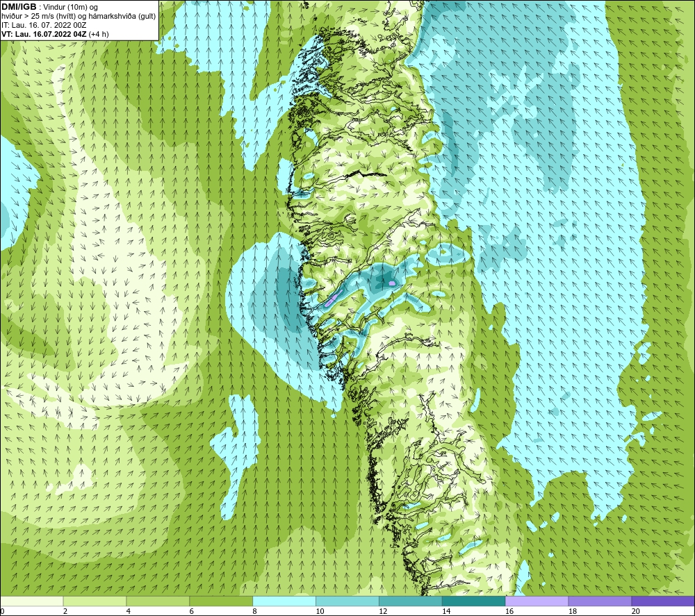Click the 6–8 m/s dark green legend swatch
Image resolution: width=695 pixels, height=616 pixels.
[221, 601]
